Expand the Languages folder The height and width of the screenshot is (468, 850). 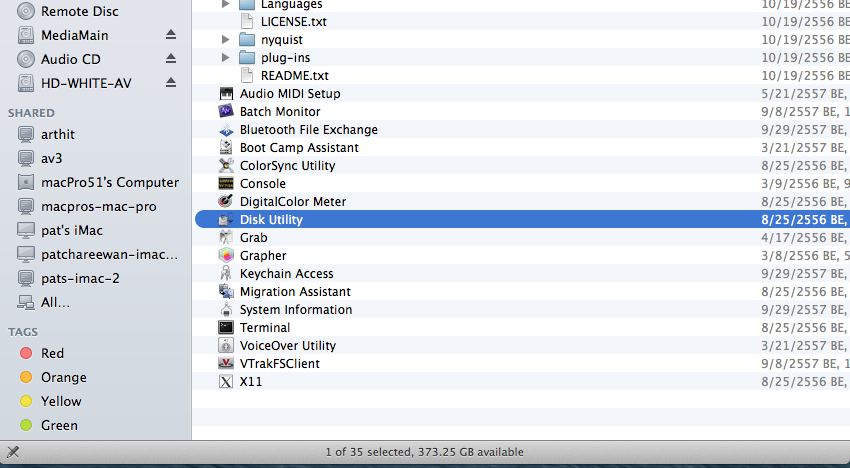point(226,4)
